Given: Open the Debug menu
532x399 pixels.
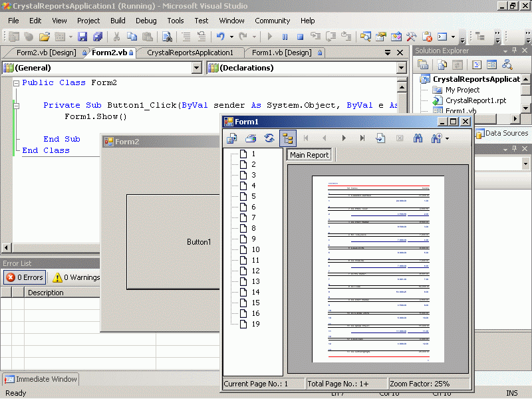Looking at the screenshot, I should [x=146, y=21].
